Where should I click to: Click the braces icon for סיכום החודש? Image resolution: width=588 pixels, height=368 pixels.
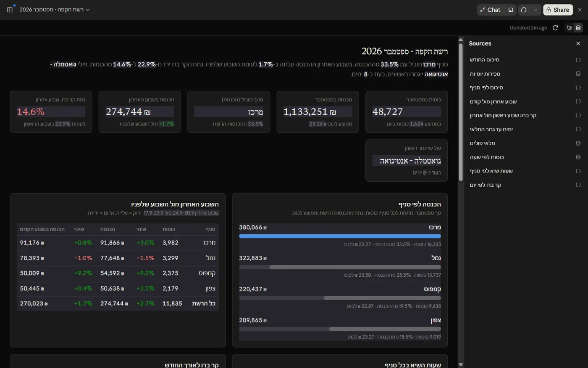click(578, 60)
